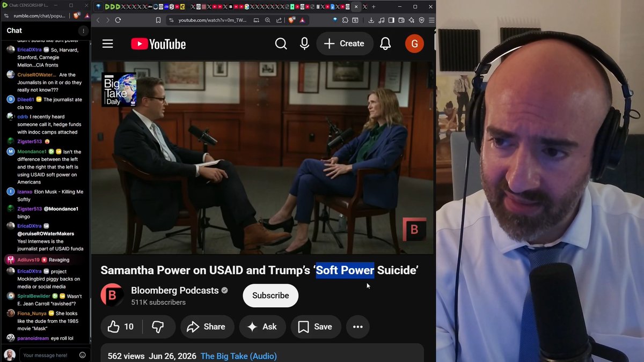
Task: Click username paranoidream in chat
Action: click(33, 338)
